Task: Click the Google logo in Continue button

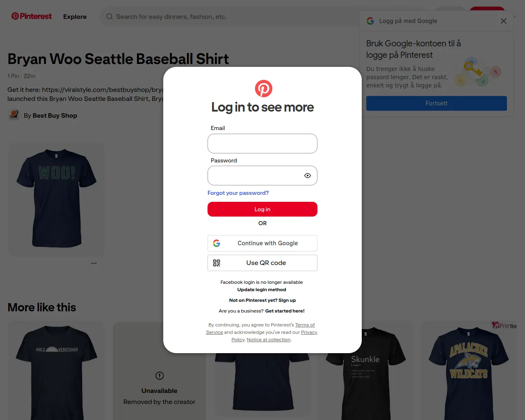Action: [x=217, y=243]
